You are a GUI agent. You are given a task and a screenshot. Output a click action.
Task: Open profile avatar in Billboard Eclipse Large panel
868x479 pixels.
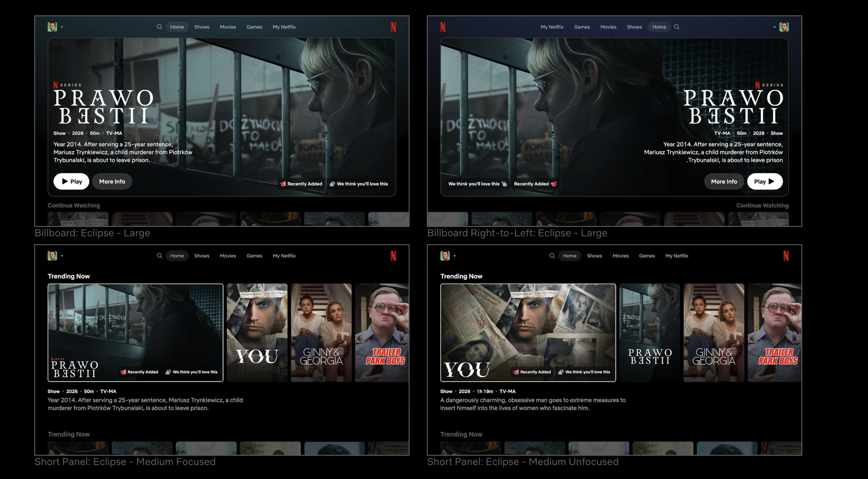52,27
